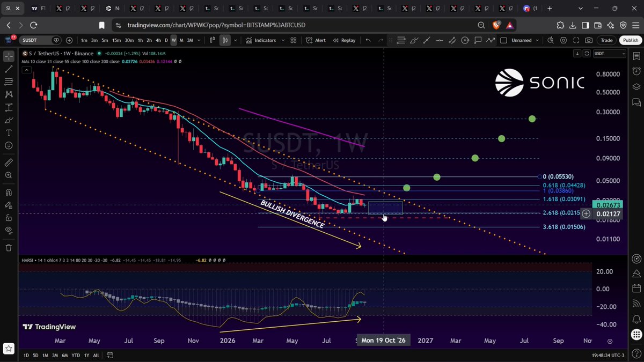Select the D daily timeframe

pos(166,40)
